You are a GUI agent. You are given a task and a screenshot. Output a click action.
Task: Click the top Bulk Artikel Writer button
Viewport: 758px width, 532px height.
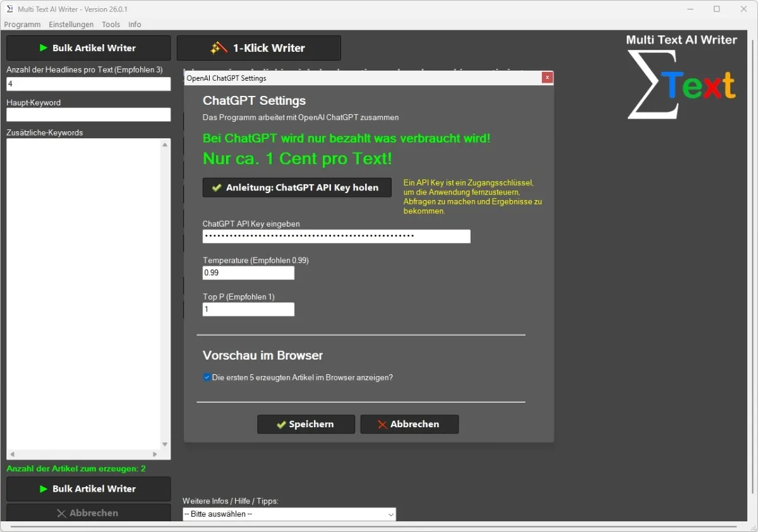[x=88, y=48]
